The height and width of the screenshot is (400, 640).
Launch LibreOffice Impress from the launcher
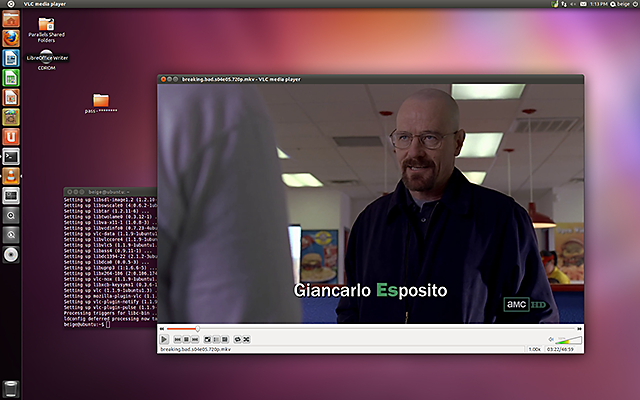11,98
